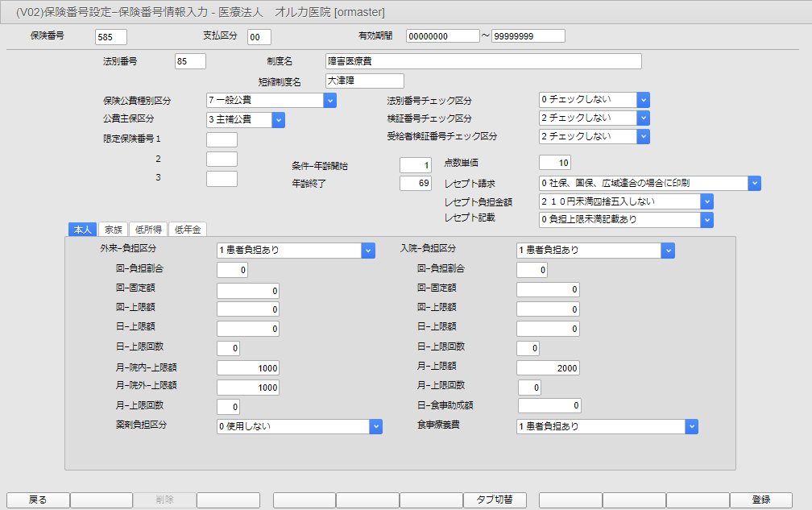The height and width of the screenshot is (510, 812).
Task: Switch to the 低年金 tab
Action: [x=187, y=230]
